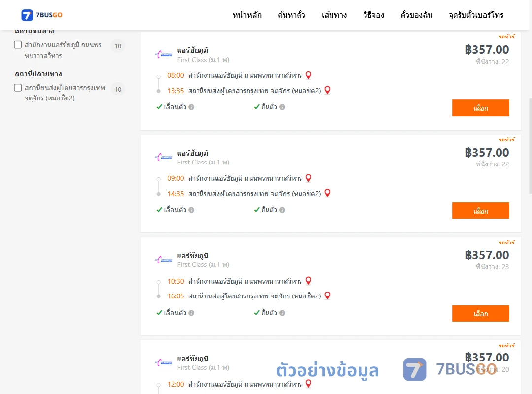Click แอร์ชัยภูมิ operator logo in 08:00 trip
The width and height of the screenshot is (532, 394).
click(164, 54)
